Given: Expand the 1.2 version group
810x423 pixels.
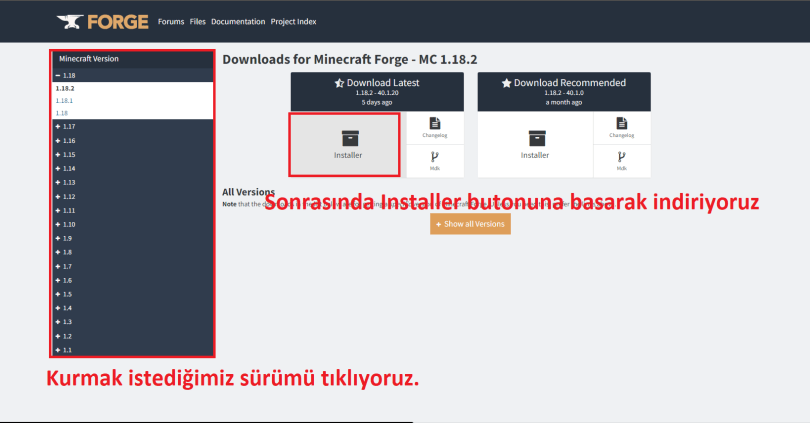Looking at the screenshot, I should (x=133, y=336).
